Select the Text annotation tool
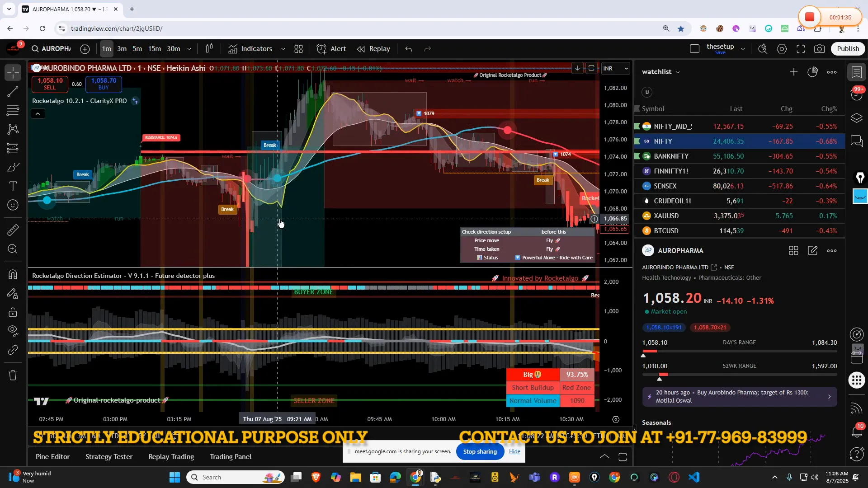This screenshot has height=488, width=868. pyautogui.click(x=13, y=186)
